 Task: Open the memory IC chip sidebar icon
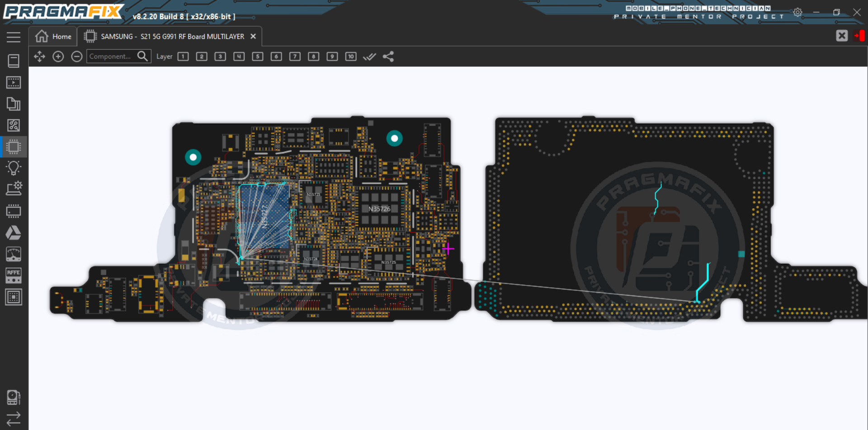[14, 211]
